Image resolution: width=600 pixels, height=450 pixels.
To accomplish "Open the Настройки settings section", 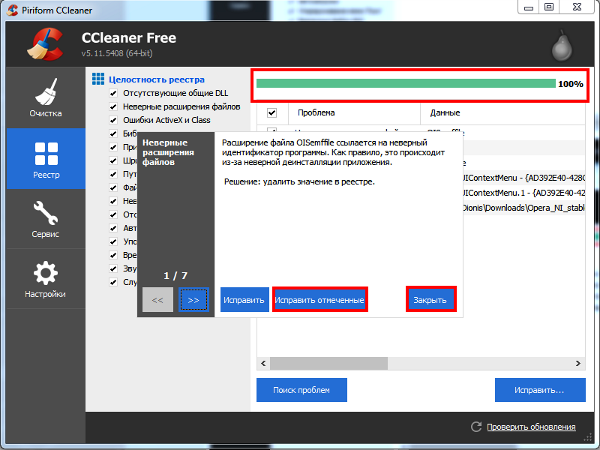I will pyautogui.click(x=46, y=279).
